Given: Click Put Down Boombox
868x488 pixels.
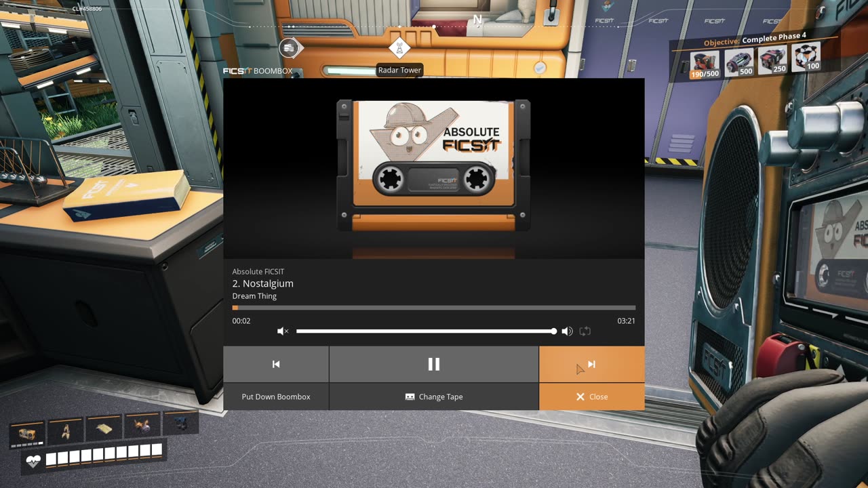Looking at the screenshot, I should (x=276, y=396).
